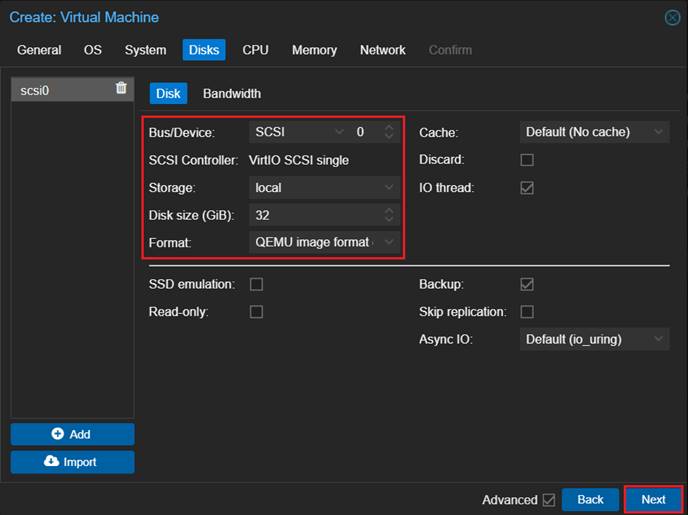Go back to the previous step

click(590, 500)
